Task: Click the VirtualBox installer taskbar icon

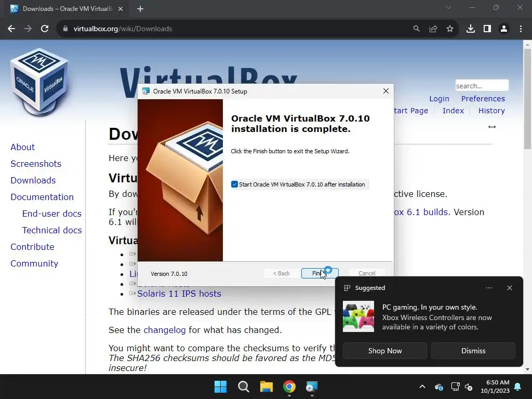Action: (312, 387)
